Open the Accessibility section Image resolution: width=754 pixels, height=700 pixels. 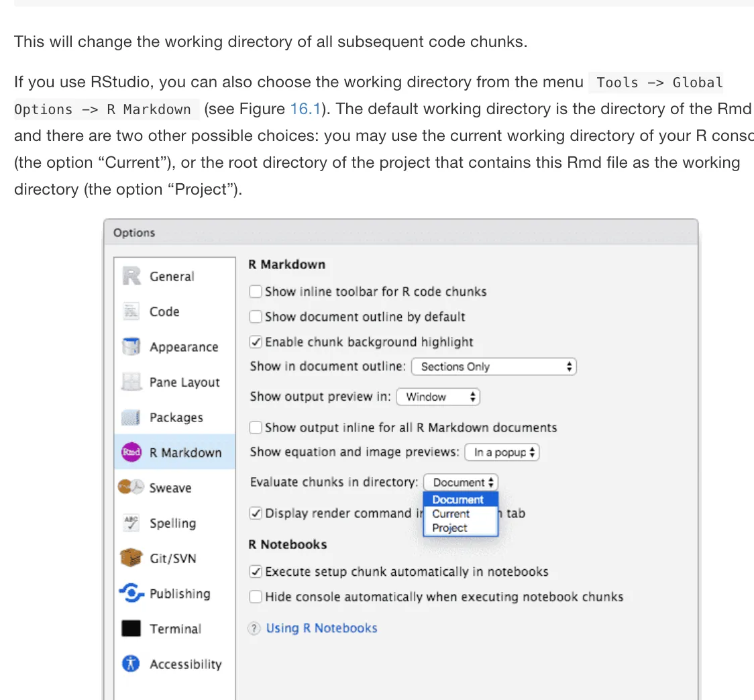click(x=174, y=664)
